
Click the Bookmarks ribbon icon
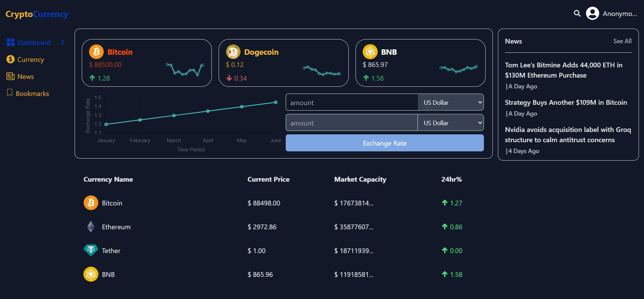point(10,93)
